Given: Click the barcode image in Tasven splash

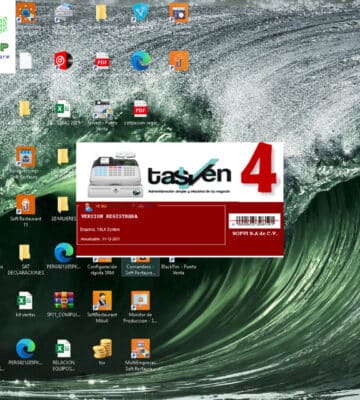Looking at the screenshot, I should 254,221.
